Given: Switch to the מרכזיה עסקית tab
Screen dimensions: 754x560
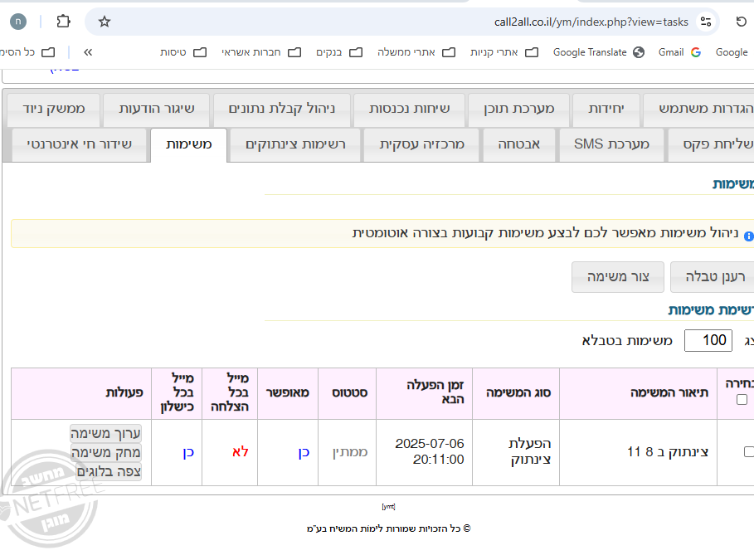Looking at the screenshot, I should [x=421, y=145].
